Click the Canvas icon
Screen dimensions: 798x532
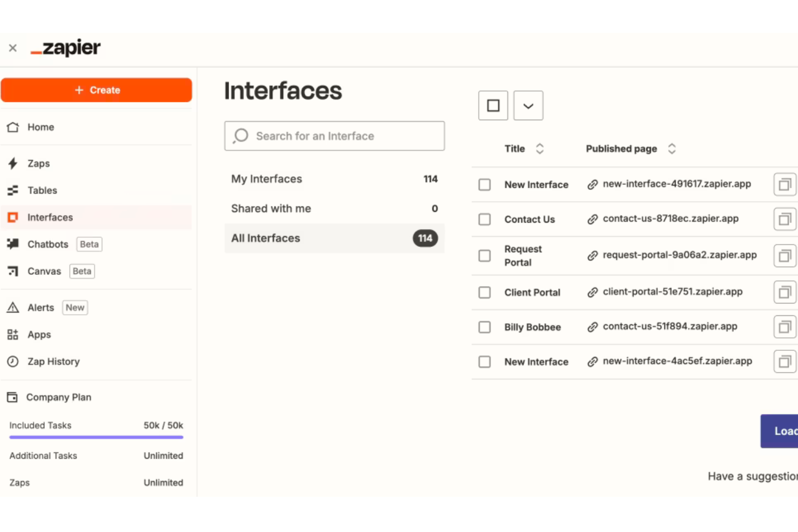click(13, 271)
